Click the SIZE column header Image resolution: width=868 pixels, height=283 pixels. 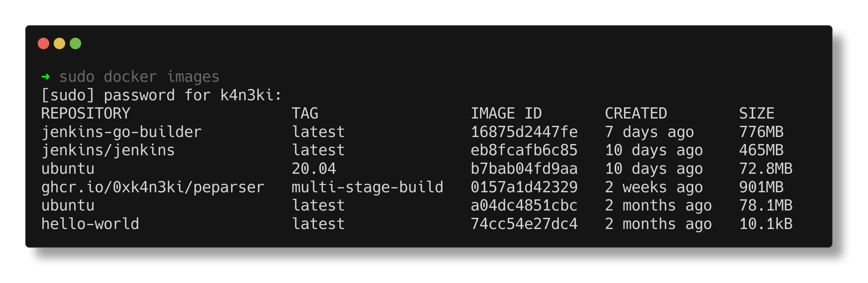tap(756, 113)
